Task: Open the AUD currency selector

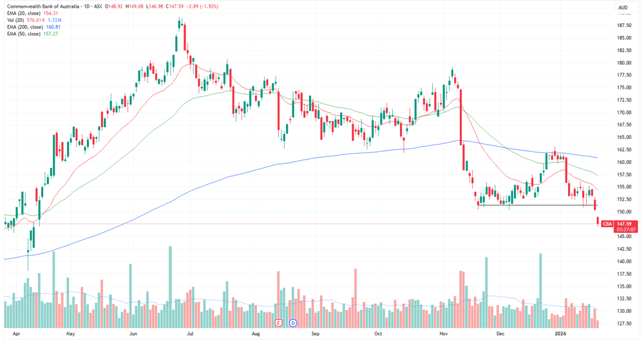Action: pos(623,7)
